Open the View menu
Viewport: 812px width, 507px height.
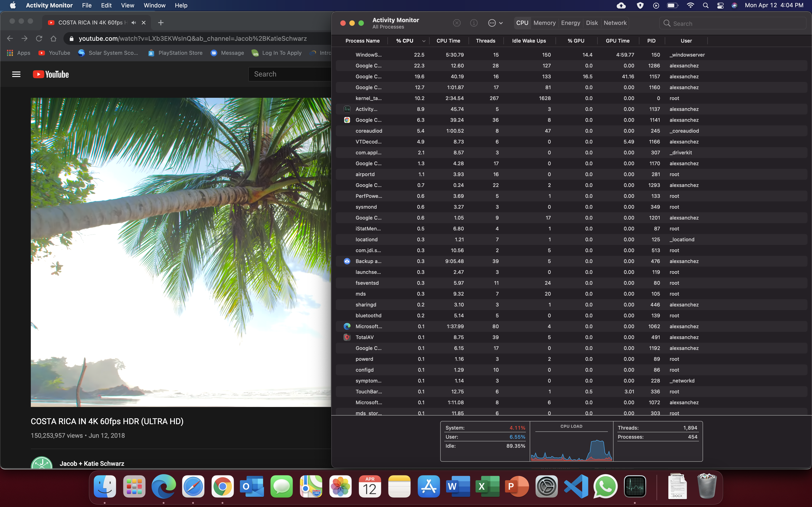point(127,5)
